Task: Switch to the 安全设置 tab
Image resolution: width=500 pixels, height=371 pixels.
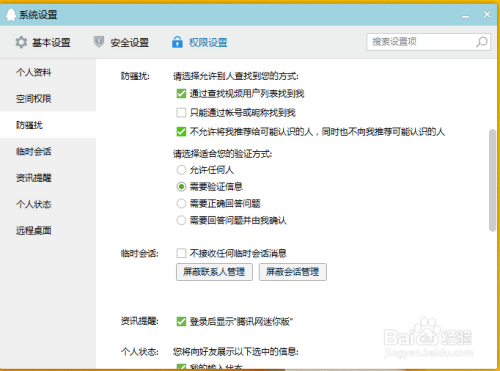Action: click(121, 42)
